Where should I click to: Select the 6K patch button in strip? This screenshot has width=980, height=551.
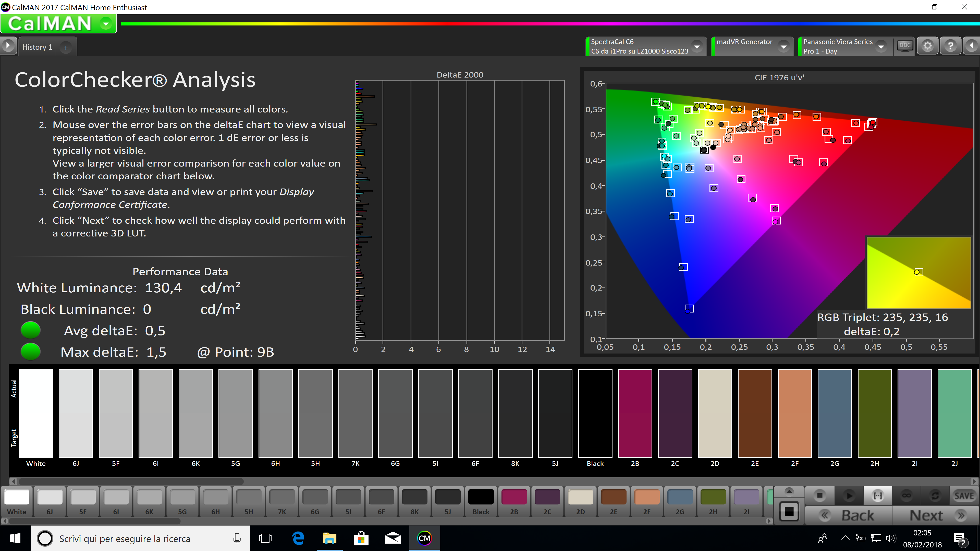point(150,501)
